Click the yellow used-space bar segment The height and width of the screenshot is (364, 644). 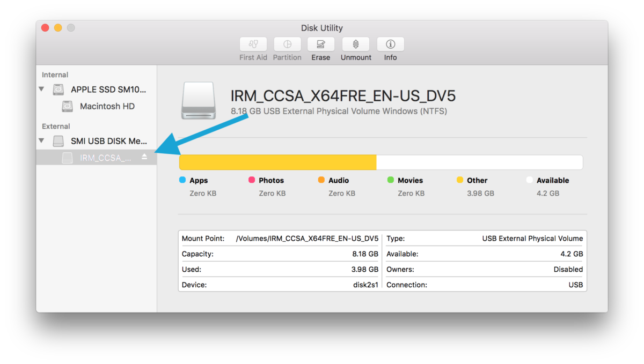point(277,162)
